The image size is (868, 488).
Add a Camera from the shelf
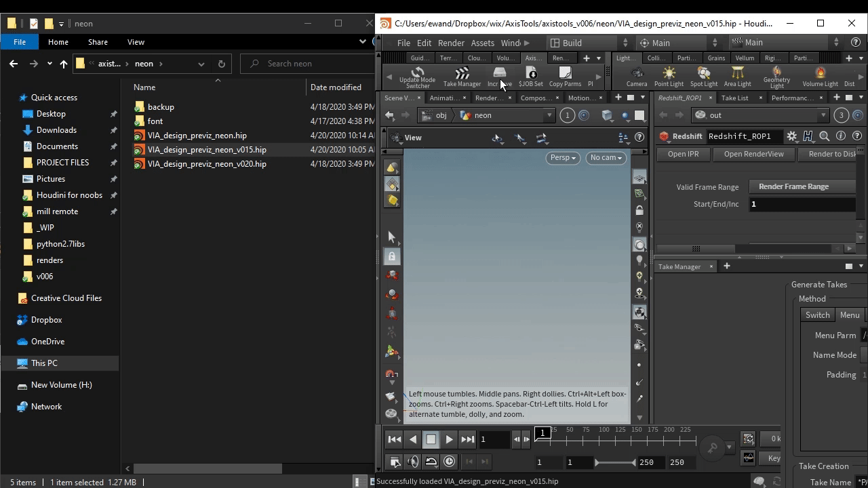(636, 77)
